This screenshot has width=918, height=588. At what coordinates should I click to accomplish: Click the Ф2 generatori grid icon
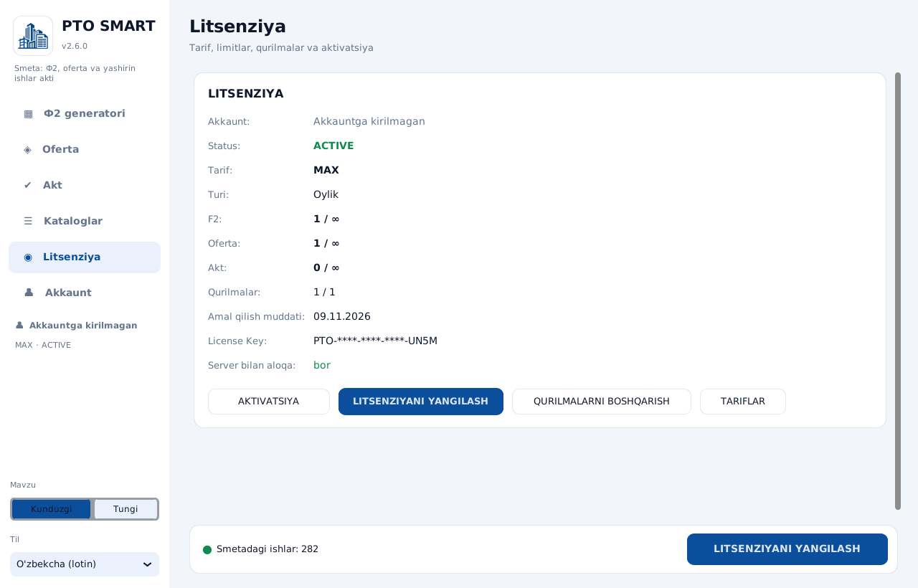pos(28,113)
